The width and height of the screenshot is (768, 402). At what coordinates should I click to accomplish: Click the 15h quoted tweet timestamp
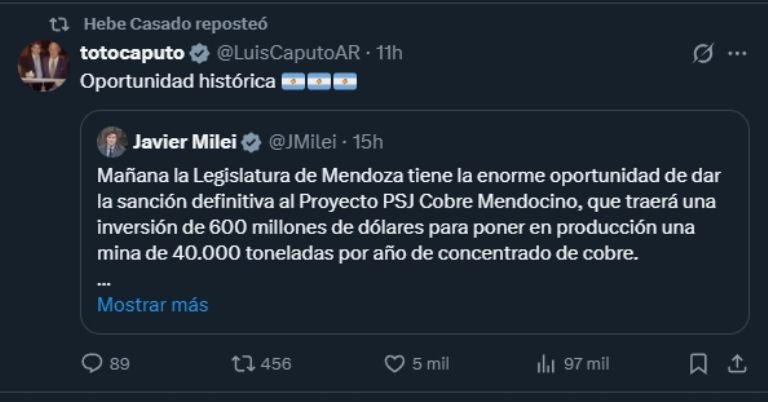(368, 142)
